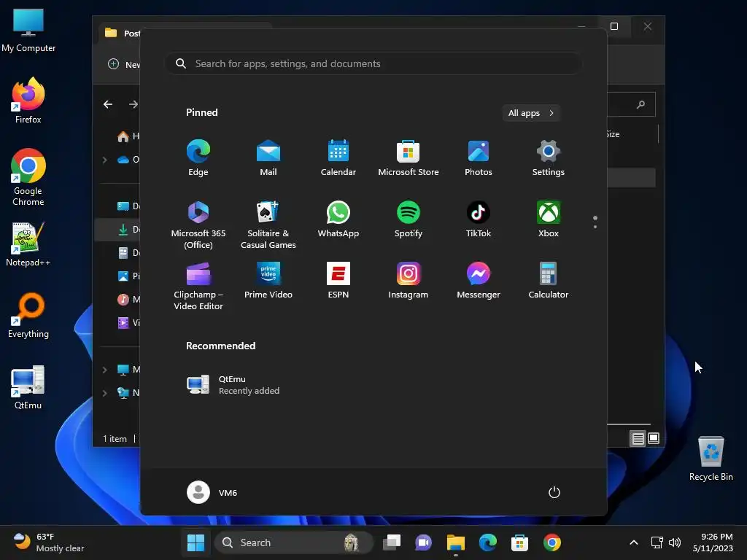Launch the Xbox app

[x=549, y=219]
